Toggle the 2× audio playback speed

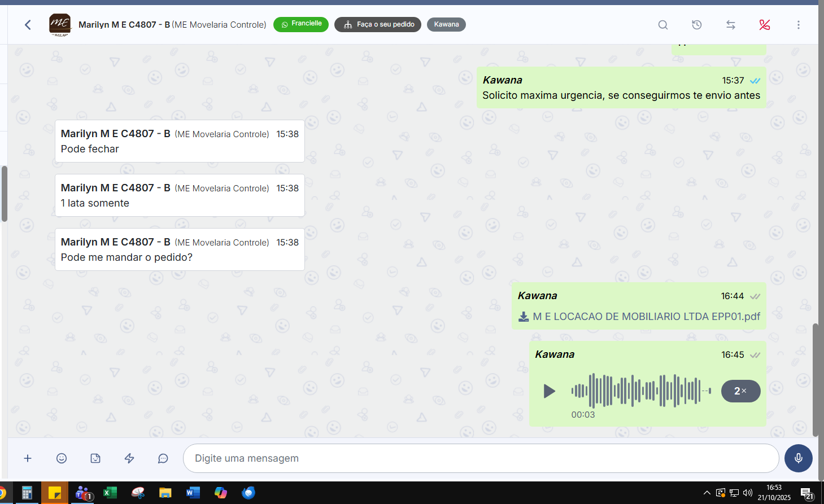[740, 391]
